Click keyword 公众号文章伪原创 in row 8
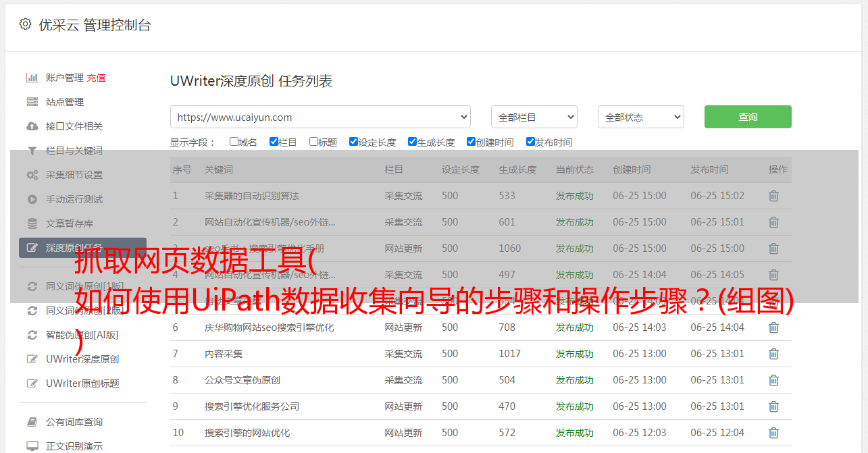868x453 pixels. 242,380
